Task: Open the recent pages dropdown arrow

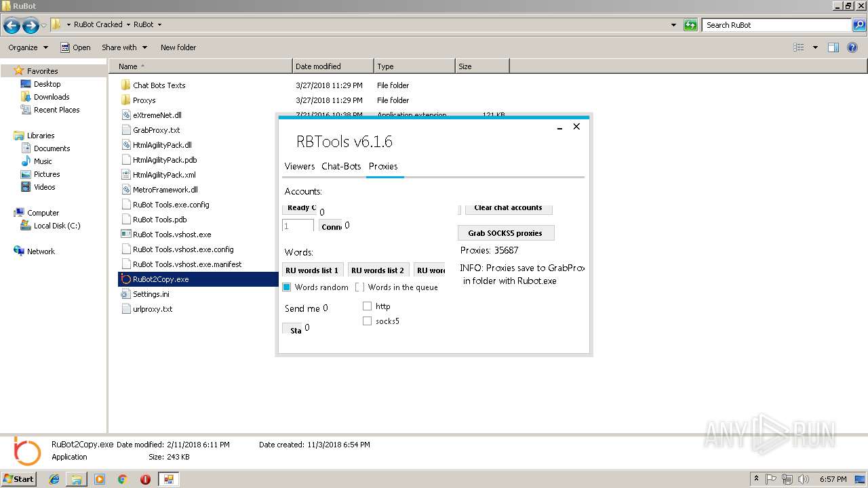Action: point(44,26)
